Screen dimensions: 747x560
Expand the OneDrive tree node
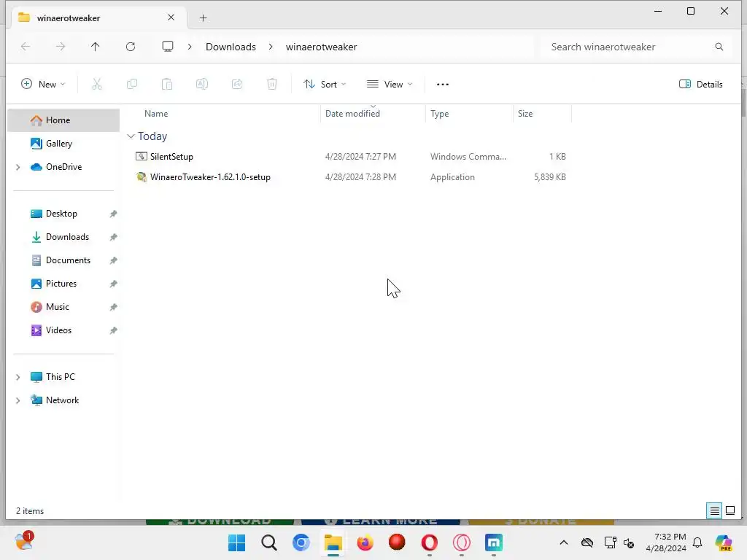18,167
